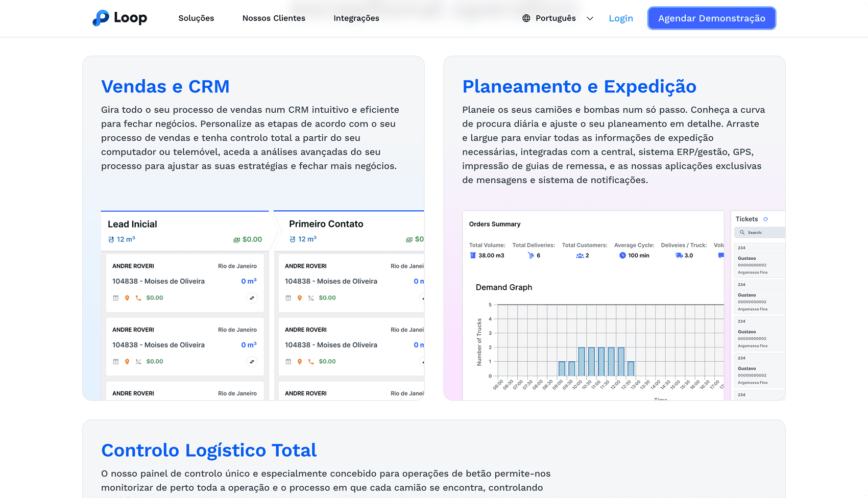The width and height of the screenshot is (868, 498).
Task: Click the Login link
Action: pos(621,18)
